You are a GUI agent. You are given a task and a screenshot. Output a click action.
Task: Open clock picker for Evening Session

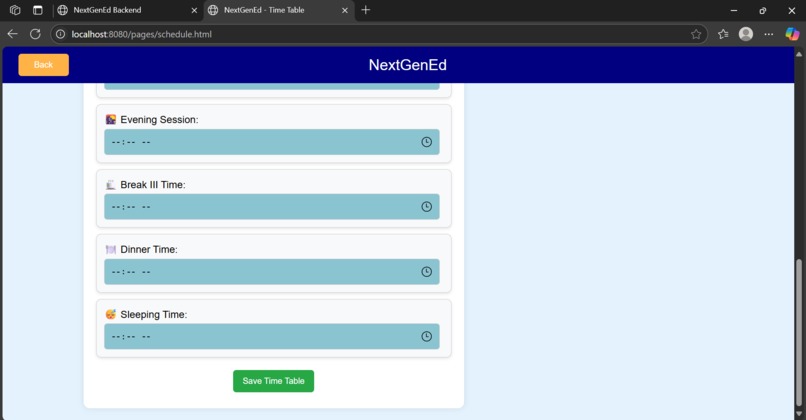click(x=427, y=142)
